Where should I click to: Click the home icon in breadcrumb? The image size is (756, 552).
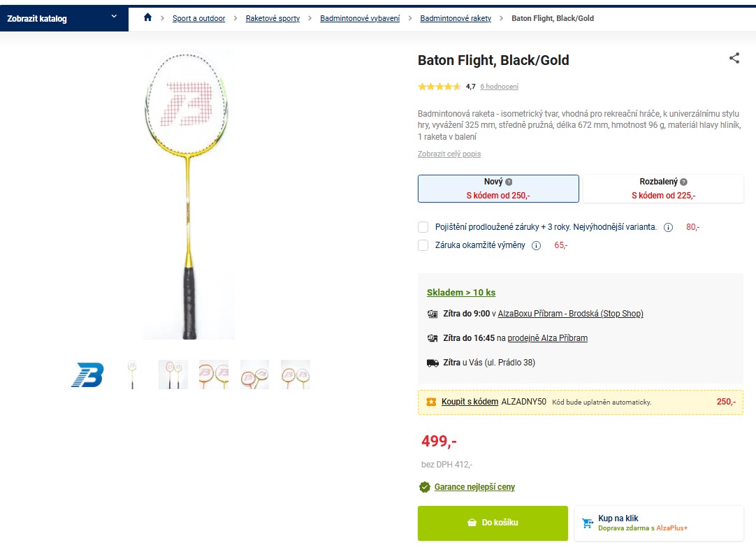(x=147, y=17)
